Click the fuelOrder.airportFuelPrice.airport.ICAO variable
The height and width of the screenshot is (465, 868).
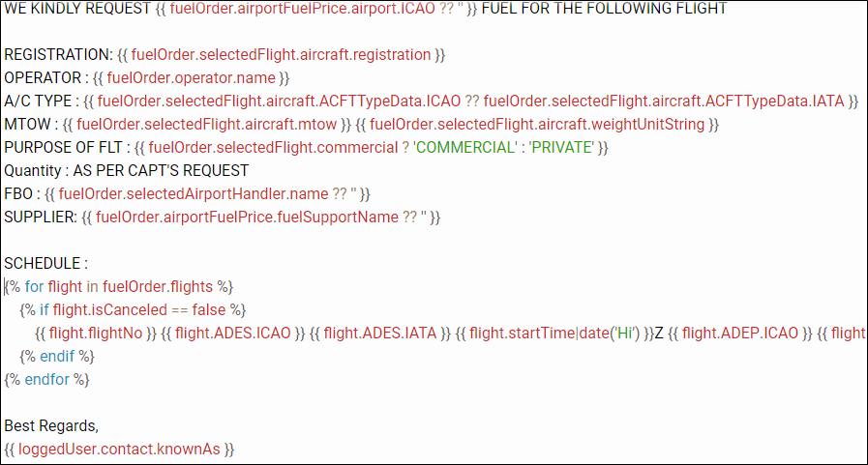click(302, 9)
